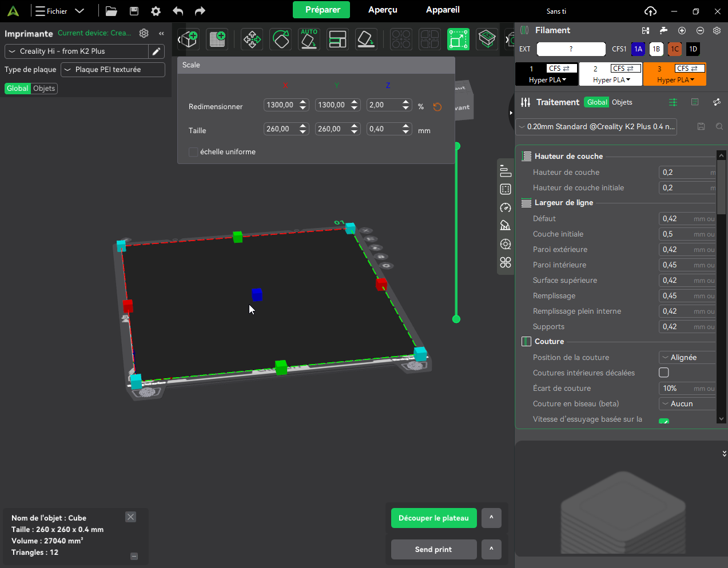Select the Move tool in toolbar
Screen dimensions: 728x568
252,39
